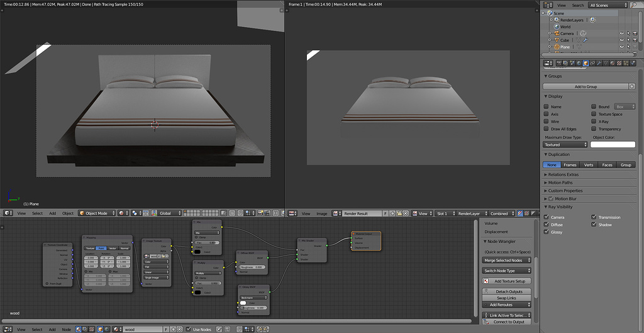Click the World globe icon in outliner

(557, 26)
